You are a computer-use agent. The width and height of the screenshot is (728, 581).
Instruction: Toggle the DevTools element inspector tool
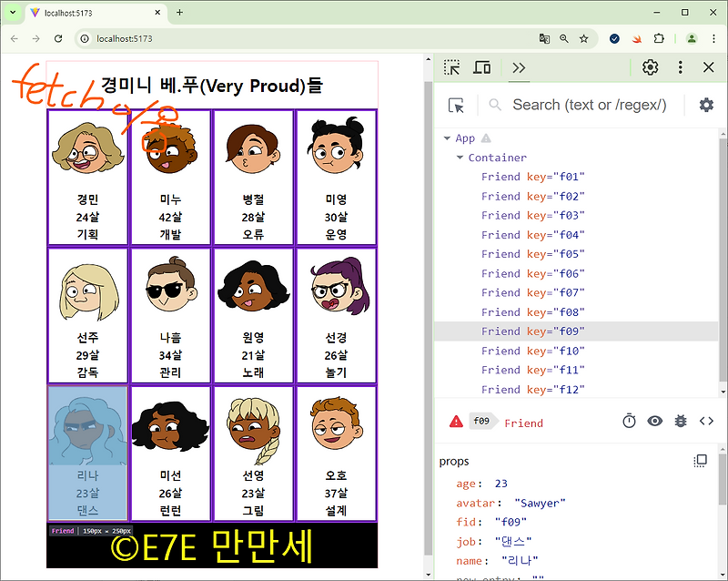[451, 67]
